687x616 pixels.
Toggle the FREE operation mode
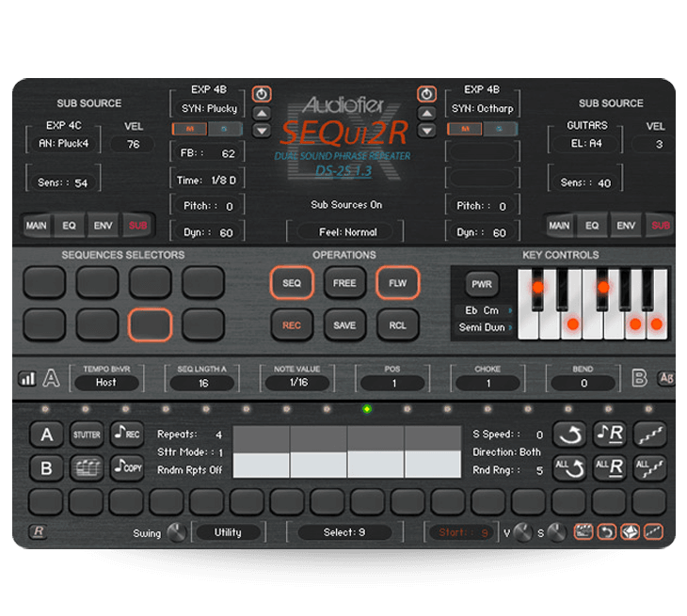[x=344, y=283]
